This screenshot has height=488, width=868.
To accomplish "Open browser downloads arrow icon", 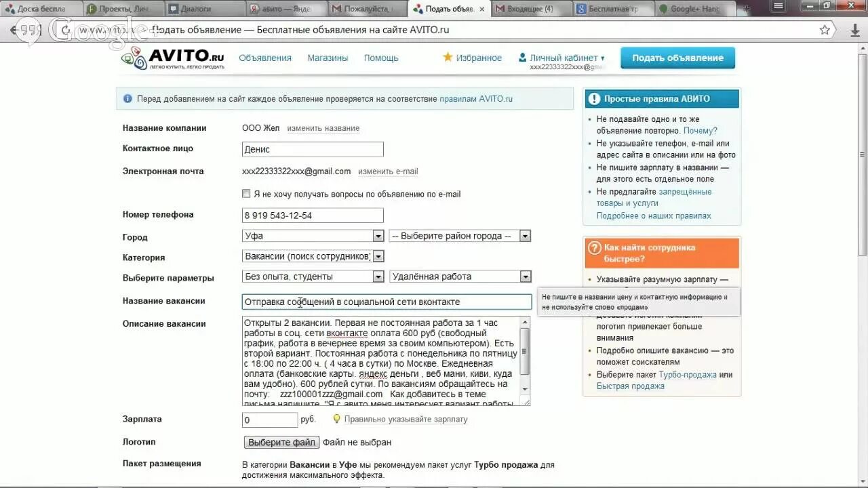I will (855, 30).
